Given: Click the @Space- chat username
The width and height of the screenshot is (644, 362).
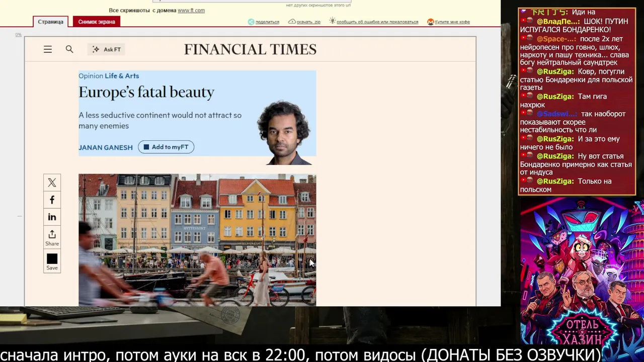Looking at the screenshot, I should click(x=556, y=39).
